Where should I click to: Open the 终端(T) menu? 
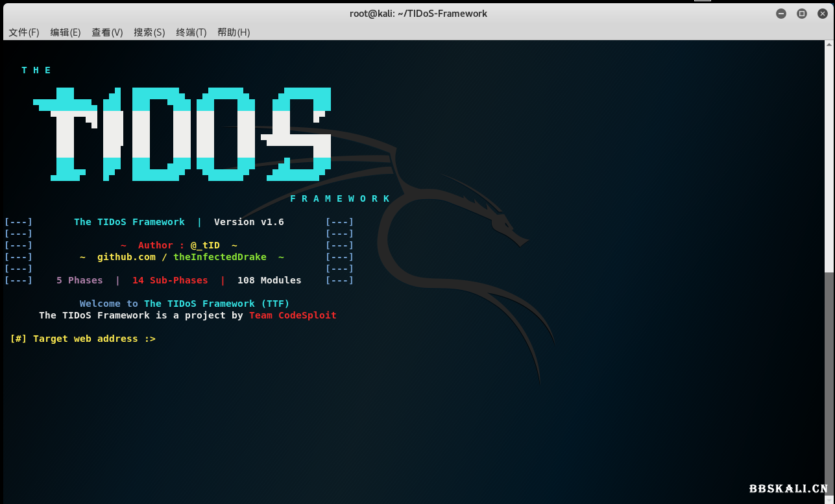(x=191, y=32)
